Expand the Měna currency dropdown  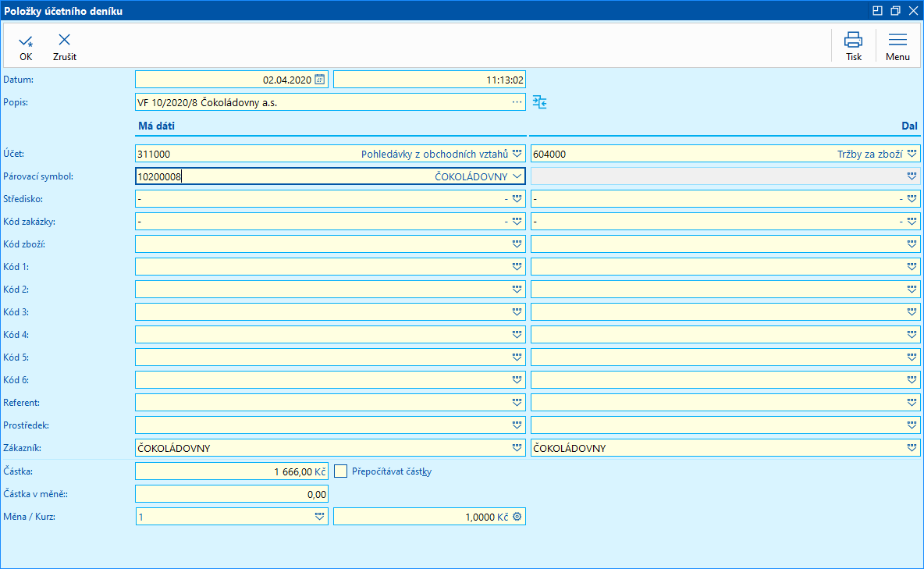[319, 517]
